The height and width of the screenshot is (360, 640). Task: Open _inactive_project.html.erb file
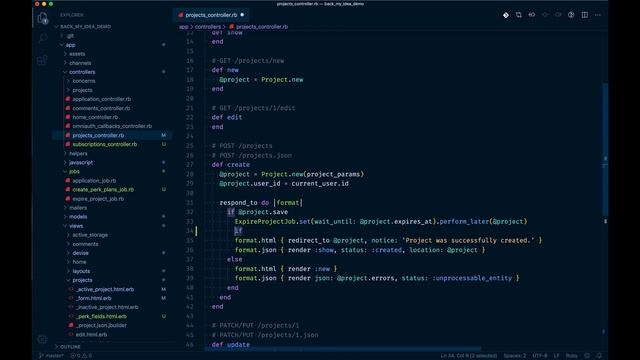[x=107, y=307]
